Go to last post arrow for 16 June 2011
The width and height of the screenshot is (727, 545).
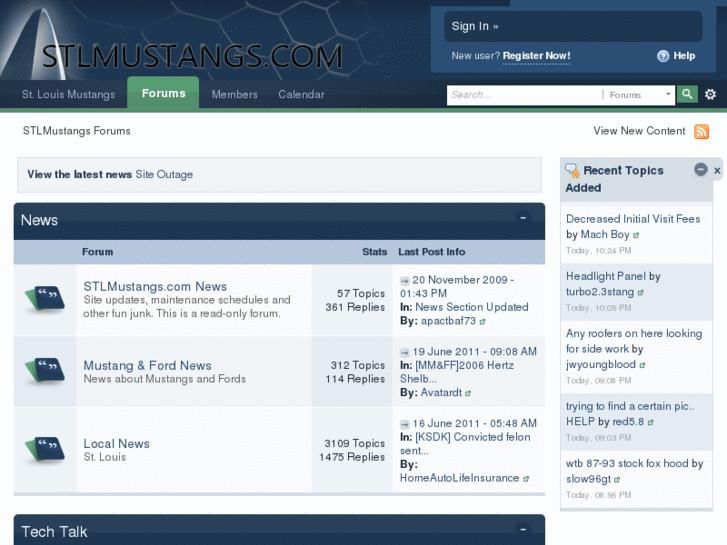coord(405,424)
